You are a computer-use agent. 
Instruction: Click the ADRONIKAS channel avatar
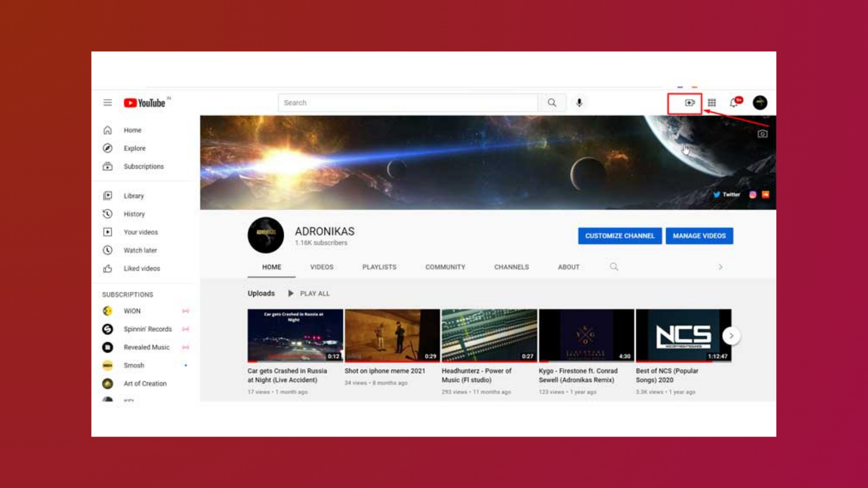coord(266,235)
